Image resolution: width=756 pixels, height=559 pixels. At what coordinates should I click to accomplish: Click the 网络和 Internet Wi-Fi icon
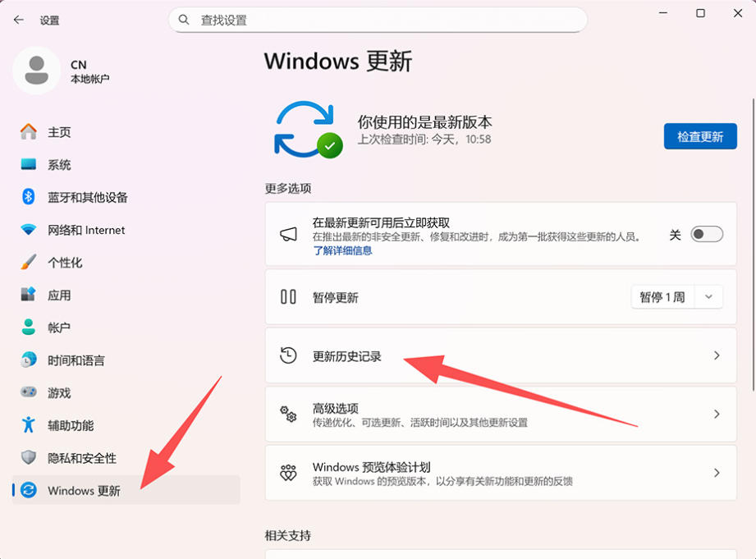(x=29, y=230)
